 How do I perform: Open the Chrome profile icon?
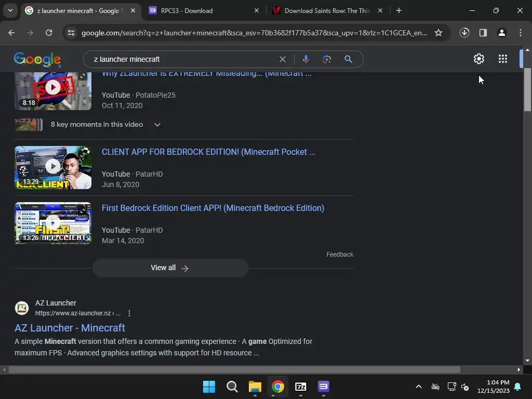pos(502,33)
